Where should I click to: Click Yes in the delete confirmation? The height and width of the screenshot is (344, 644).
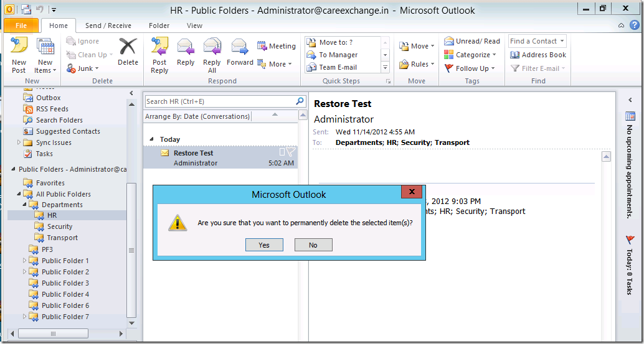[x=264, y=244]
